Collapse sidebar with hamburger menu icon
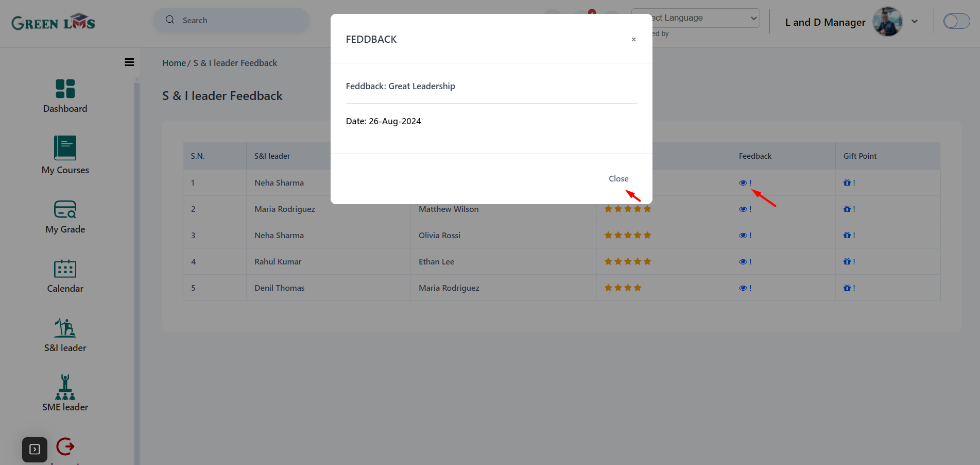Screen dimensions: 980x465 pyautogui.click(x=129, y=62)
